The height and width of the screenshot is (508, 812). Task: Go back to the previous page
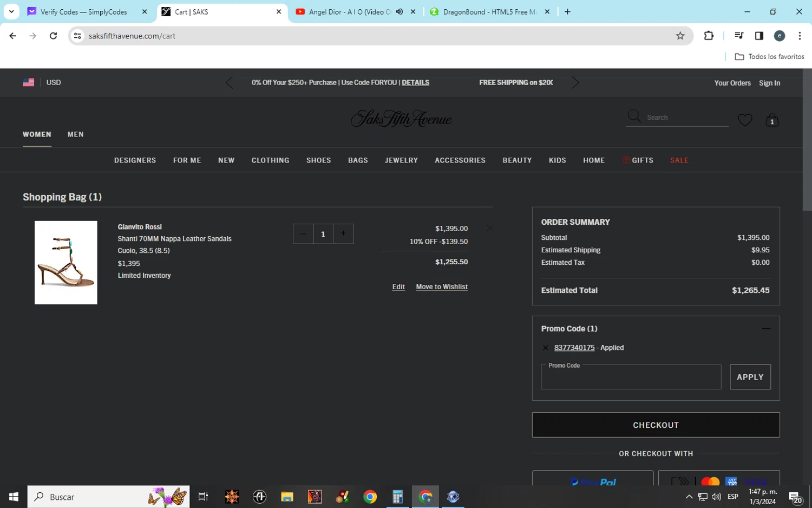pyautogui.click(x=12, y=36)
